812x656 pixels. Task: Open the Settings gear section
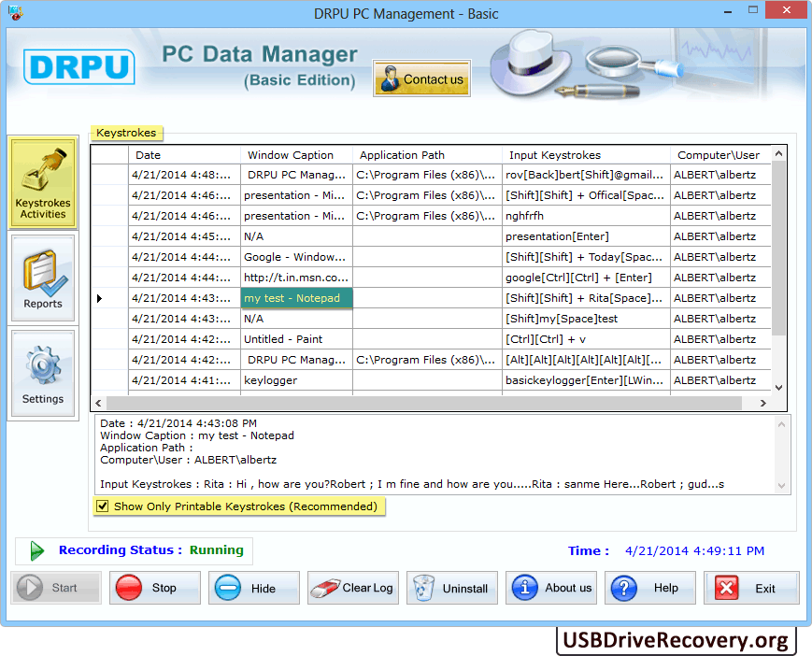[43, 373]
